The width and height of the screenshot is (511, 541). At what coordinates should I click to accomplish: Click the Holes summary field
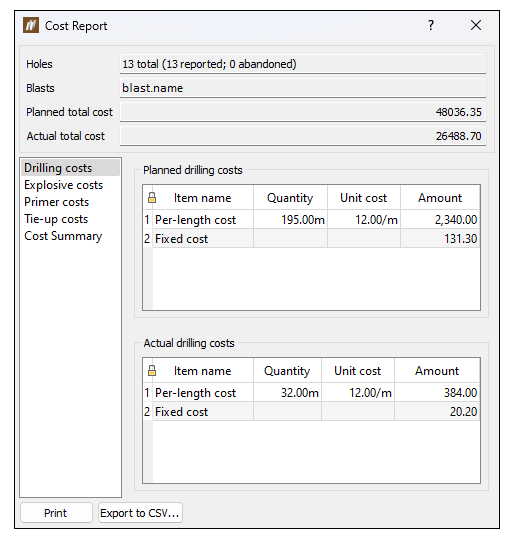tap(303, 64)
